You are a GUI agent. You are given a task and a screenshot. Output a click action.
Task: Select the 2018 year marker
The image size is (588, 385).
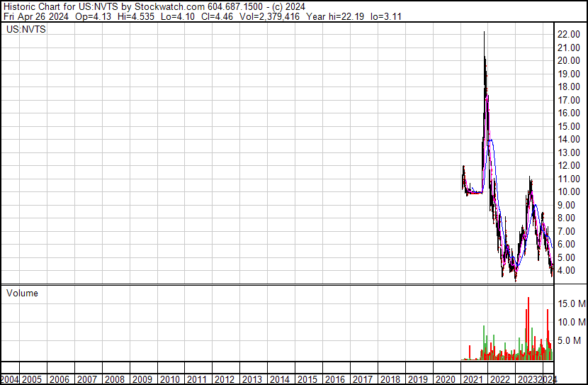(390, 379)
